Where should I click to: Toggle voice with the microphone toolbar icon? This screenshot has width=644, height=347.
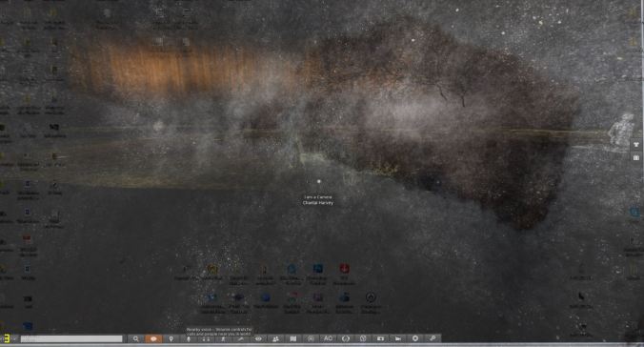[x=189, y=338]
